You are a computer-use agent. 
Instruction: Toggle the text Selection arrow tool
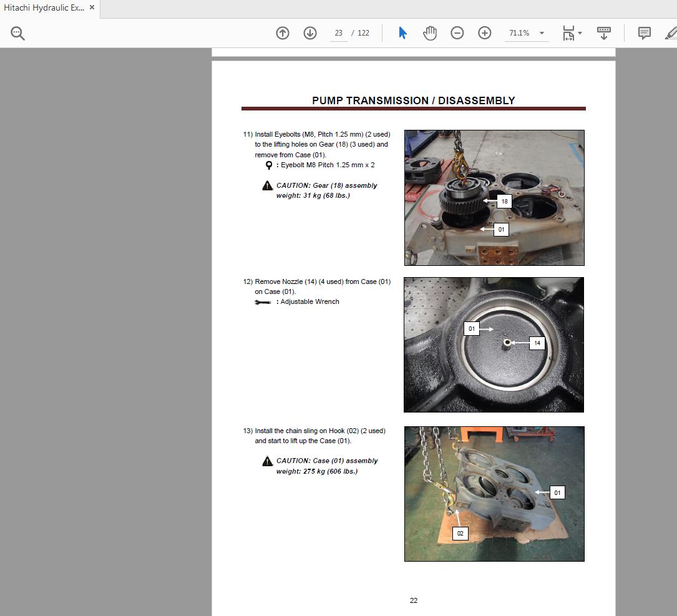(x=402, y=32)
